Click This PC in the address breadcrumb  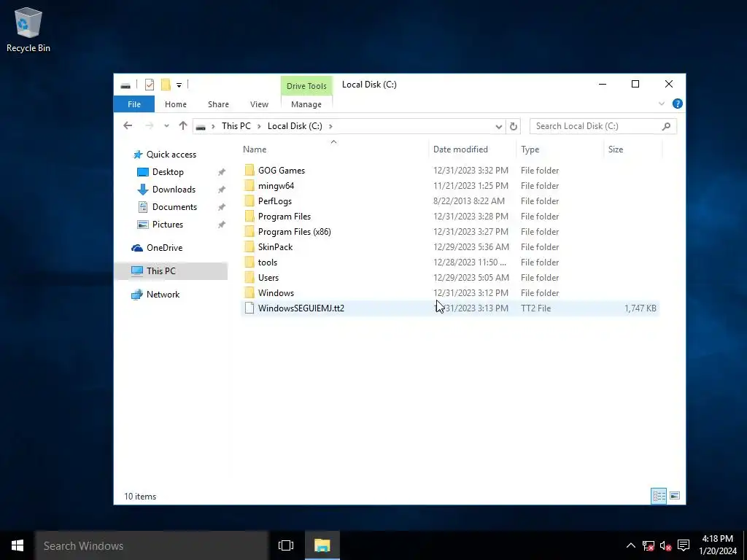click(236, 125)
